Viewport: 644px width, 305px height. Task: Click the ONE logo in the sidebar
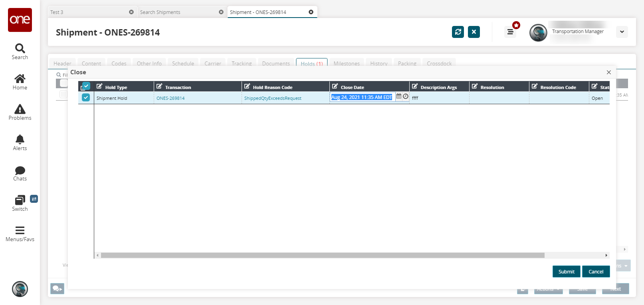(20, 20)
